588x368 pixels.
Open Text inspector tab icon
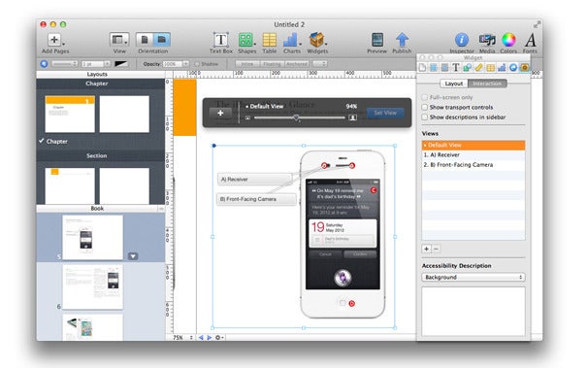coord(456,68)
